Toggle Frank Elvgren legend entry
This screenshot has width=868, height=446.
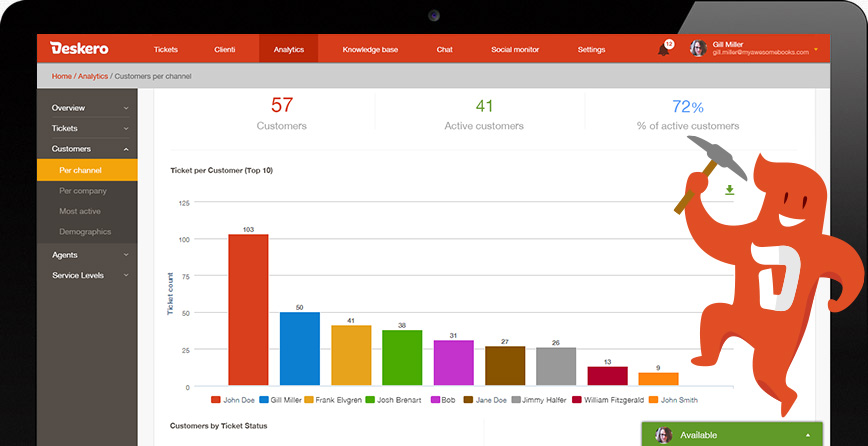pos(333,400)
